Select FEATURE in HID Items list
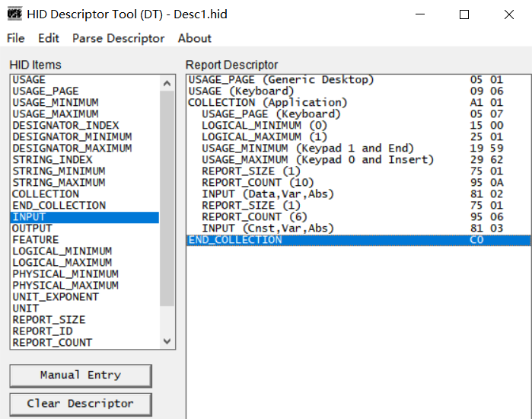Viewport: 532px width, 419px height. click(x=84, y=240)
